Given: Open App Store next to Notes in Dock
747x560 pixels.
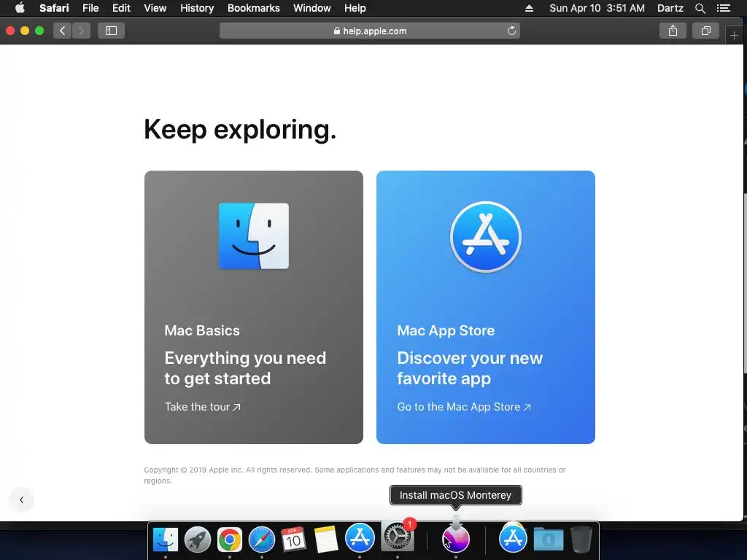Looking at the screenshot, I should [x=360, y=539].
